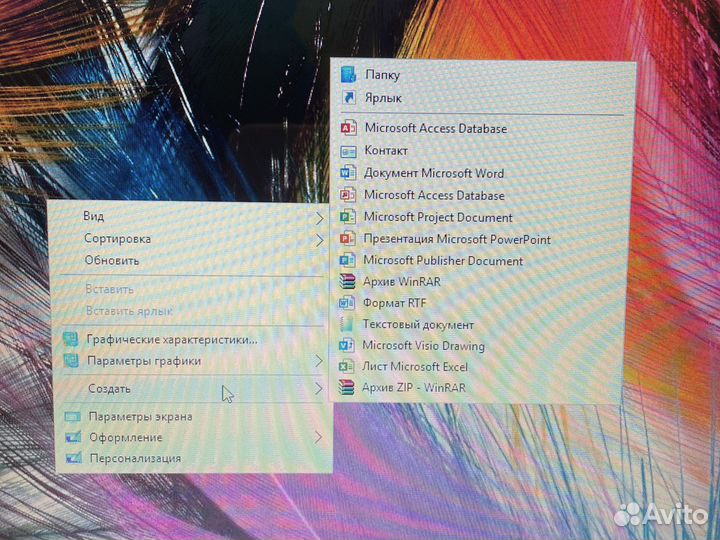Image resolution: width=720 pixels, height=540 pixels.
Task: Click the Project icon beside Microsoft Project Document
Action: (347, 216)
